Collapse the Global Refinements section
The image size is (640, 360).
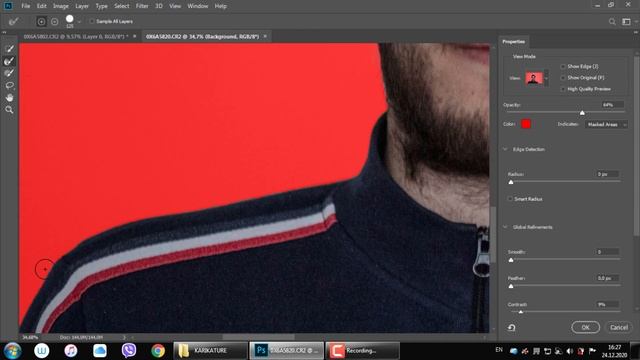pyautogui.click(x=506, y=227)
